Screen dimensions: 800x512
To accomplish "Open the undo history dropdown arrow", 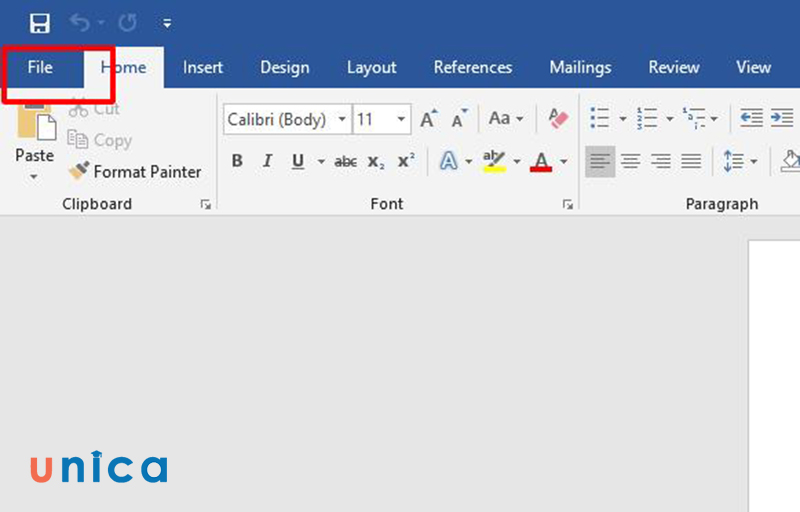I will 101,22.
